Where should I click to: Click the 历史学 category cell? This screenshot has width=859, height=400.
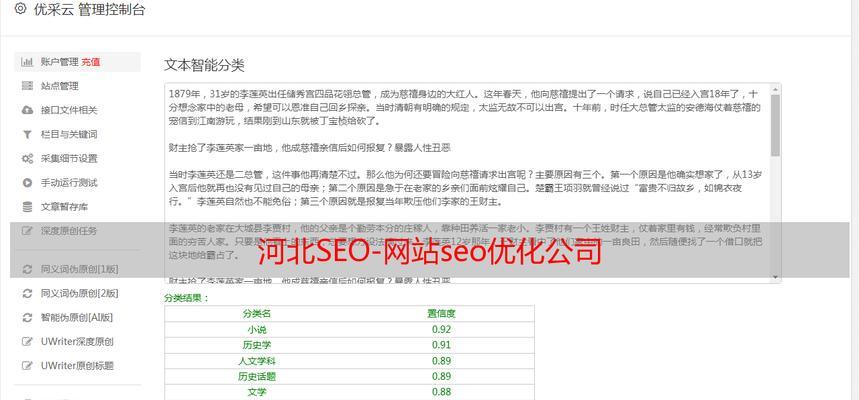(257, 345)
